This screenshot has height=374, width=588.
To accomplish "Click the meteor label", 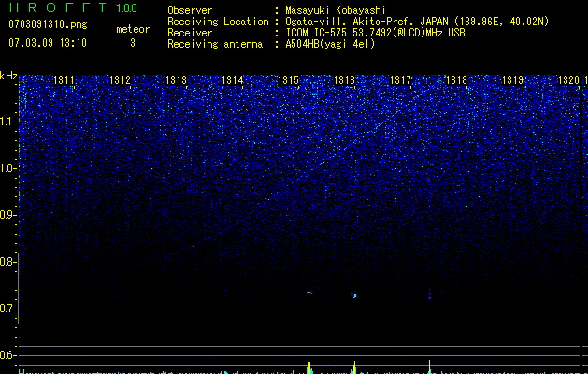I will pyautogui.click(x=133, y=29).
